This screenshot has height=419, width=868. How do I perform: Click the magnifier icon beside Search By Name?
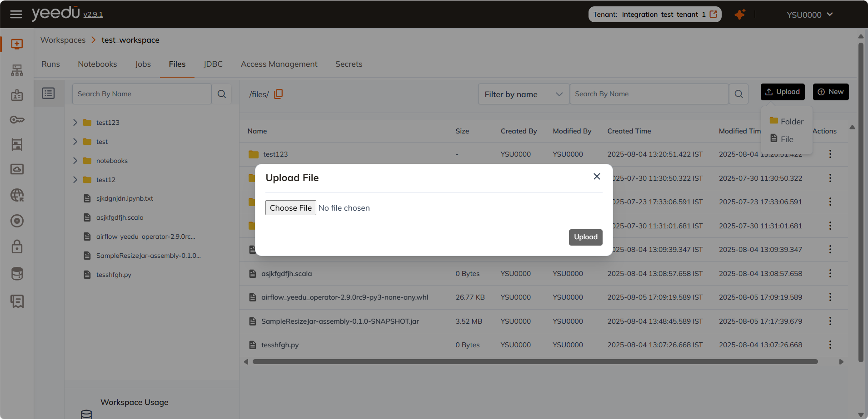222,94
